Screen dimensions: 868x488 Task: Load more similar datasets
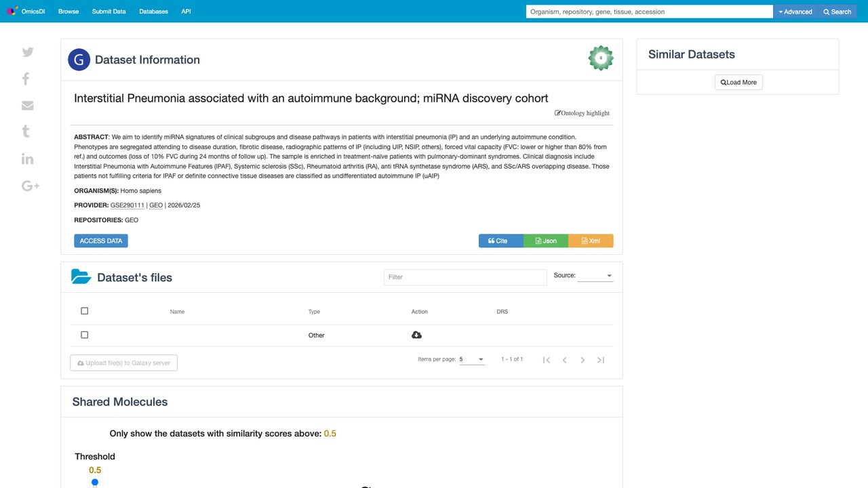pyautogui.click(x=738, y=82)
